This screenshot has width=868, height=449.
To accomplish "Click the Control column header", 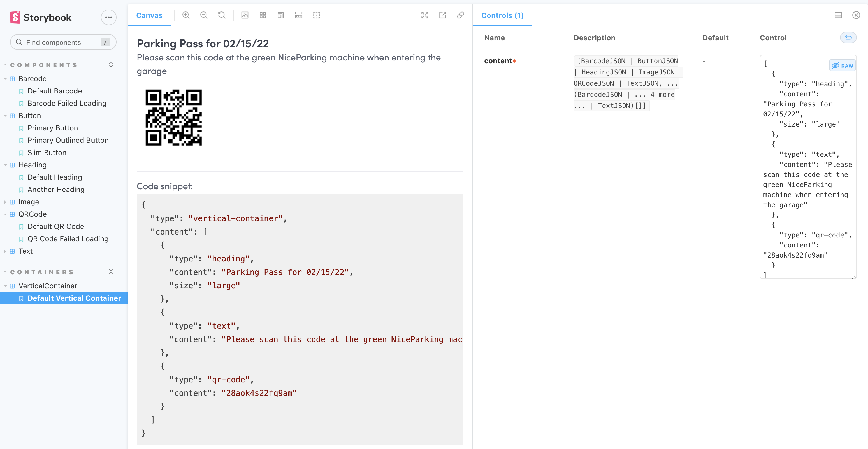I will [x=773, y=38].
